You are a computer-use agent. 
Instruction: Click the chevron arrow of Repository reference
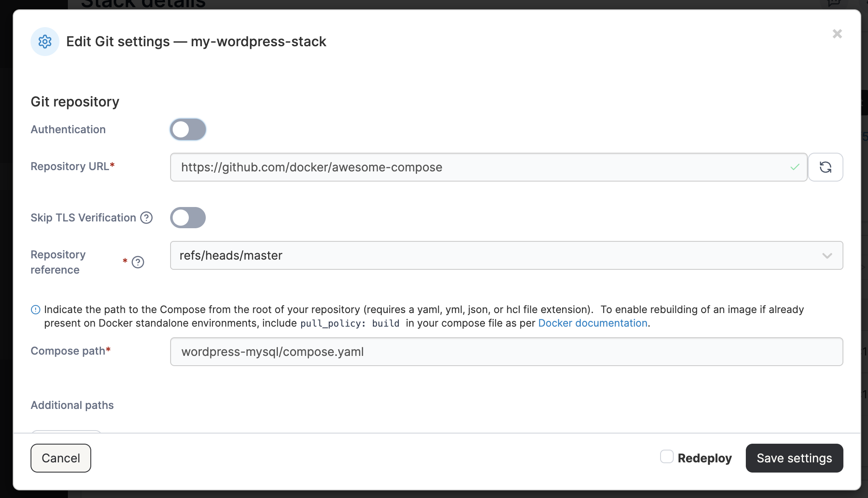click(x=827, y=255)
